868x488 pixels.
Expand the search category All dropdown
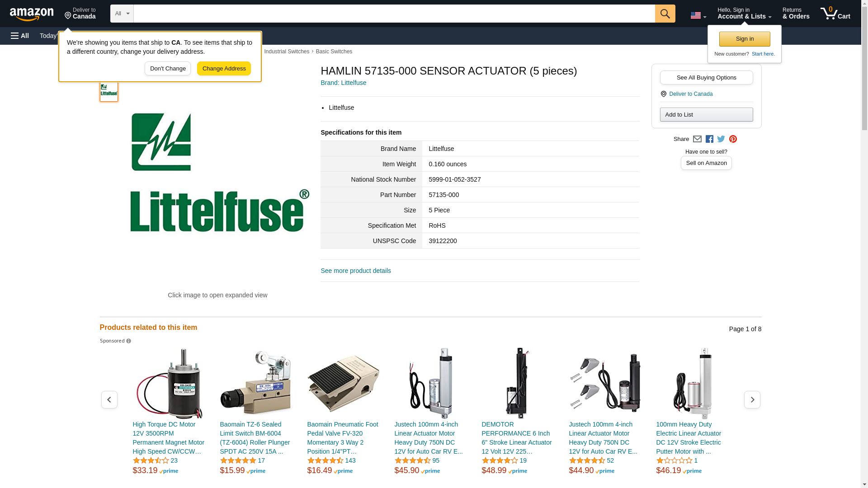coord(122,14)
